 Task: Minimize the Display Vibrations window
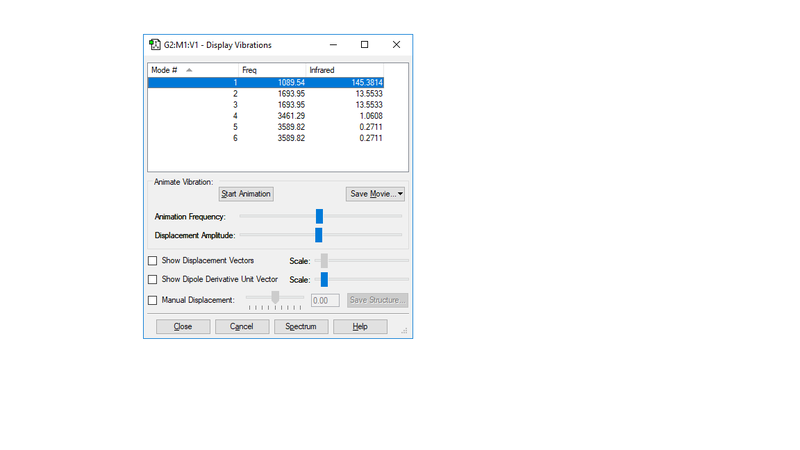tap(333, 45)
